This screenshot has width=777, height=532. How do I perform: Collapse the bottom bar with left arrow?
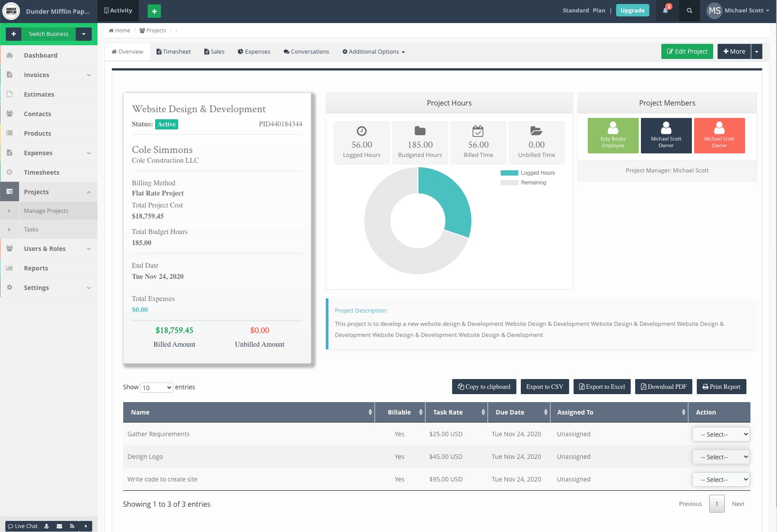click(x=86, y=526)
